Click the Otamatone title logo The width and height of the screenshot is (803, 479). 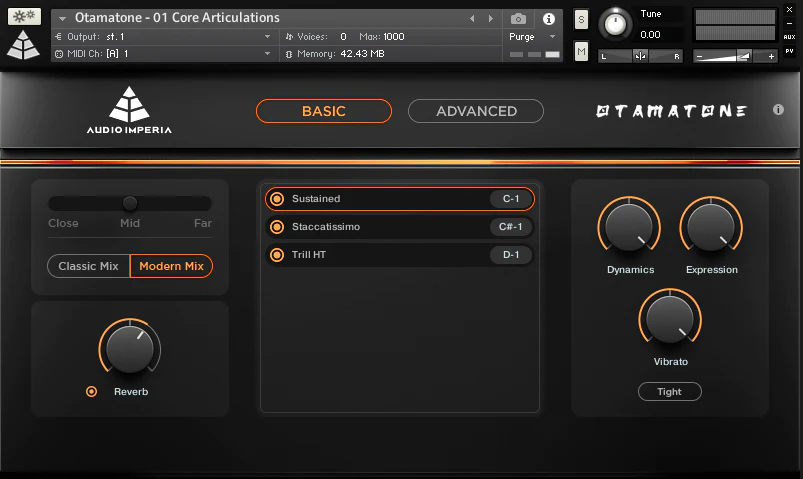[671, 111]
